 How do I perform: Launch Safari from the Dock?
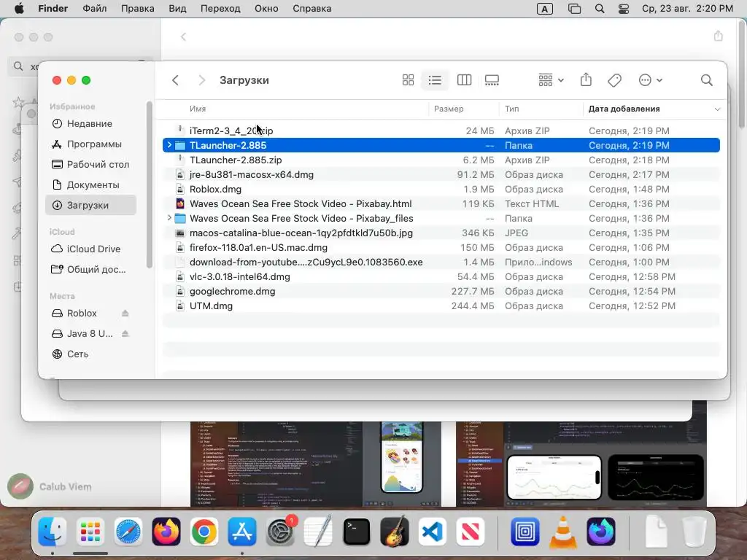coord(128,532)
